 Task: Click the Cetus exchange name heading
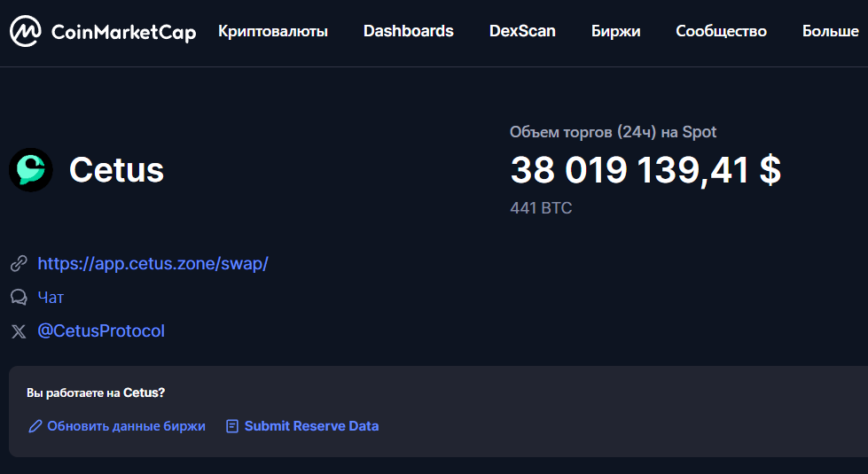point(116,169)
